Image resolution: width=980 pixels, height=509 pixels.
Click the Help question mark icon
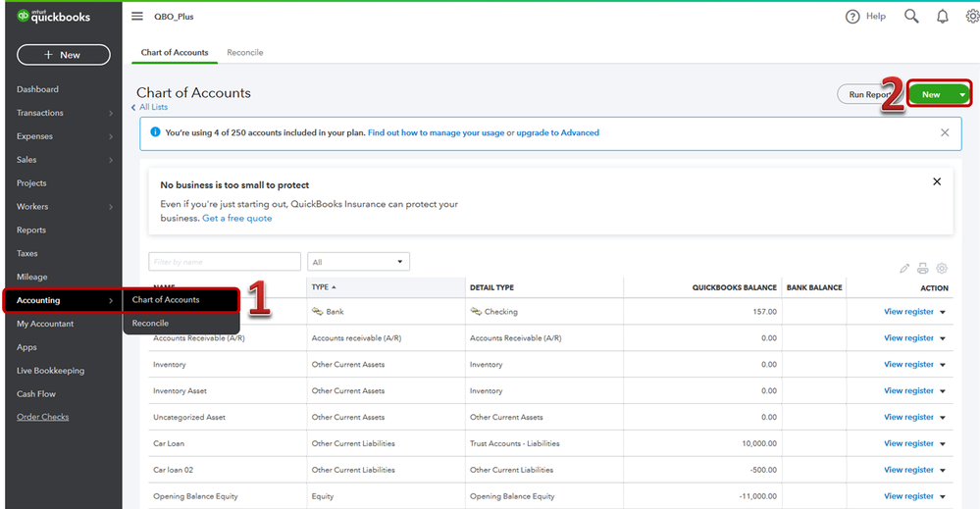click(852, 17)
